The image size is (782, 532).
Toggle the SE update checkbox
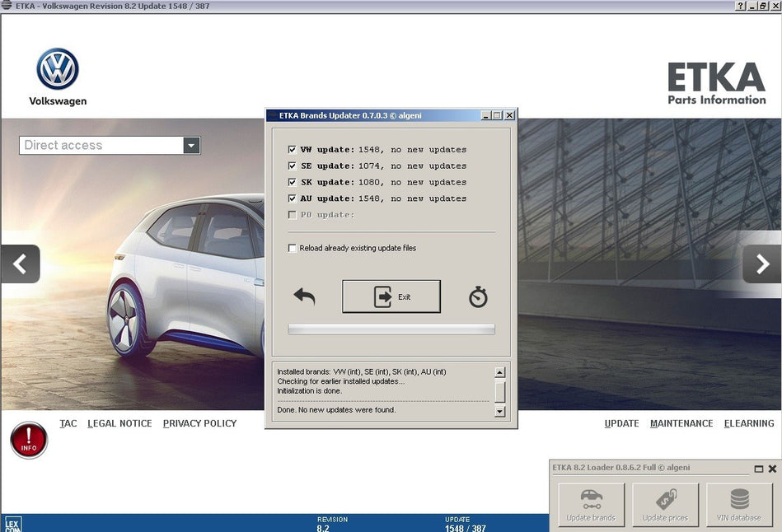pos(293,166)
